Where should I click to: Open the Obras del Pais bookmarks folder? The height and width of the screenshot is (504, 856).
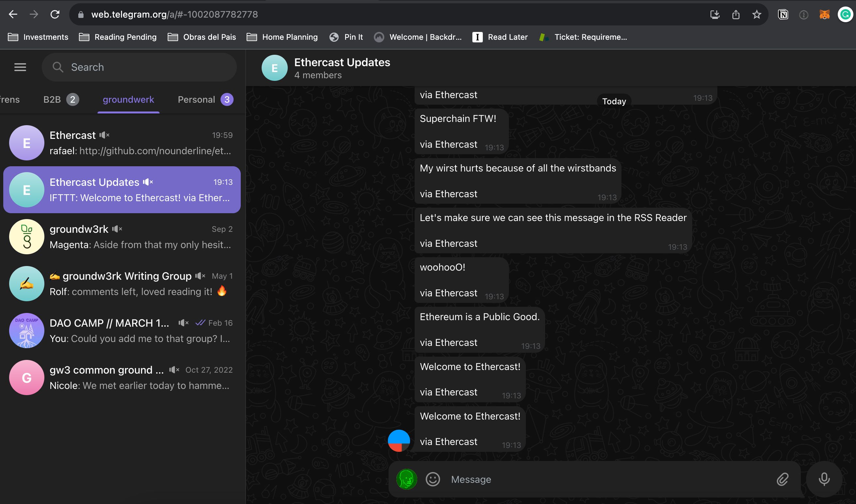coord(202,37)
